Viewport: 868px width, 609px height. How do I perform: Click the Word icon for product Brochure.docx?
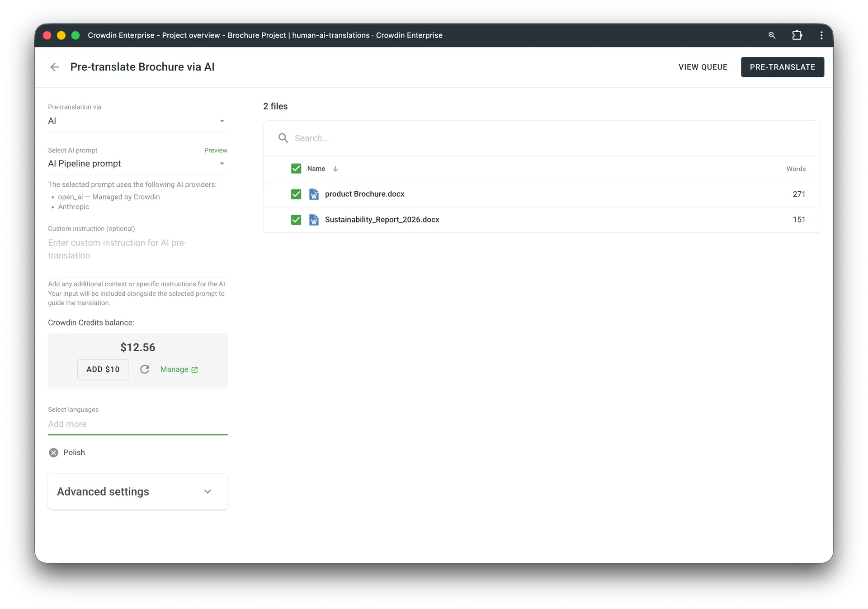click(314, 194)
